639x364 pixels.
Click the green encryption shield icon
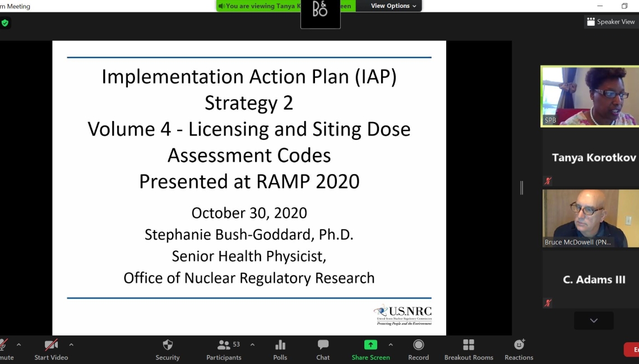(x=5, y=23)
